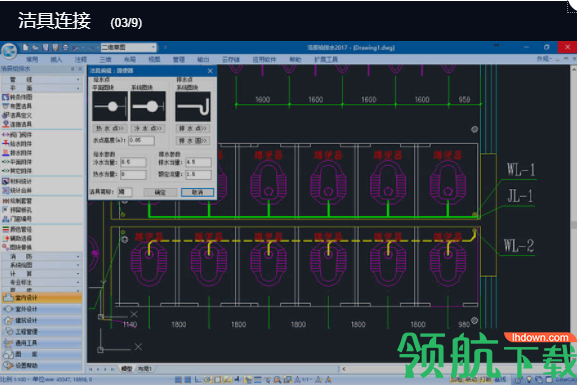577x385 pixels.
Task: Switch to the 设置帮助 panel tab
Action: pos(42,365)
